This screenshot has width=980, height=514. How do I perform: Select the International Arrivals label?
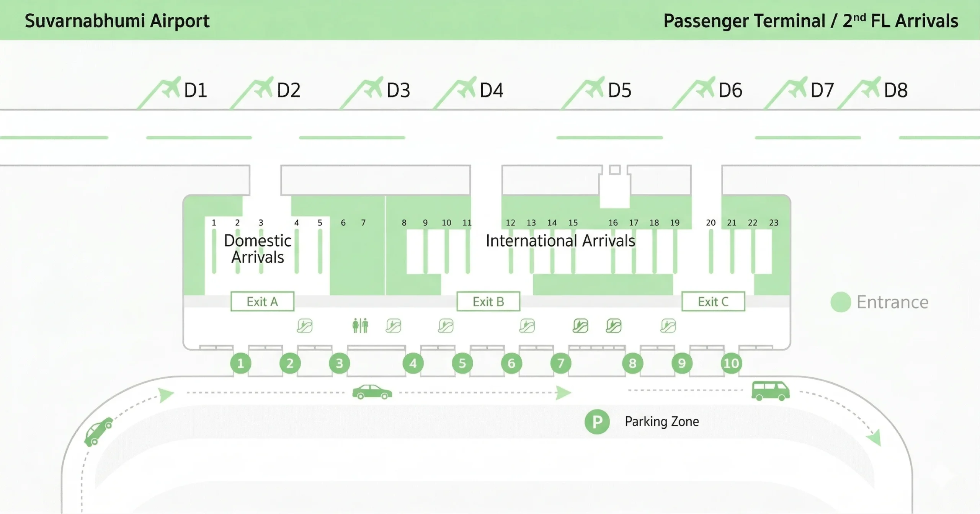coord(560,241)
